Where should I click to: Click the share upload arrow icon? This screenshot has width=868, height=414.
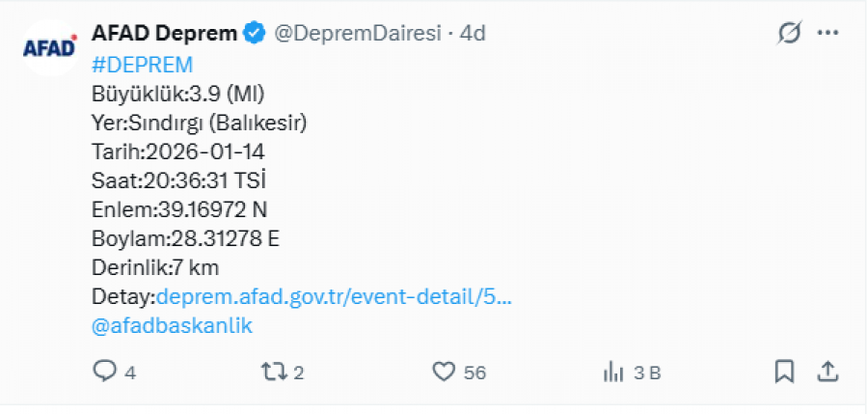click(x=827, y=372)
